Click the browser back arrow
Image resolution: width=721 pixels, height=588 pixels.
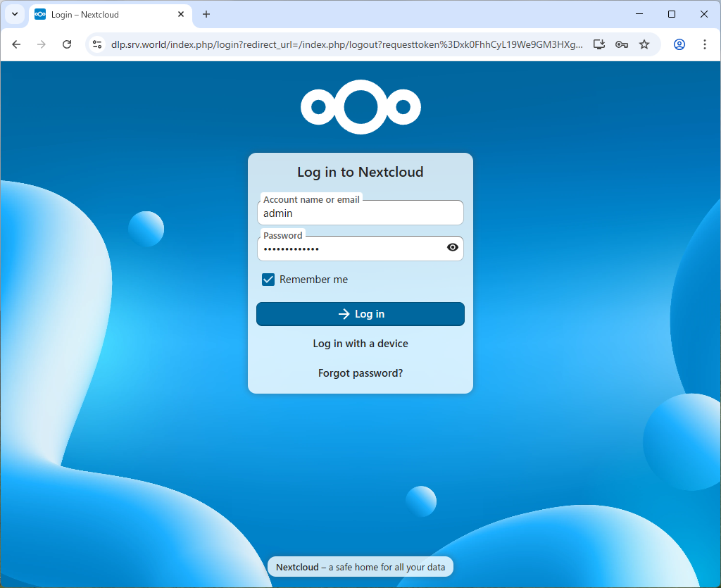click(x=17, y=44)
